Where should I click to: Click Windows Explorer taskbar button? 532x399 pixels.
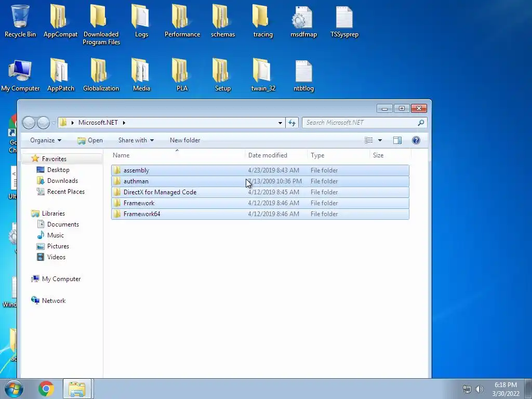click(77, 389)
